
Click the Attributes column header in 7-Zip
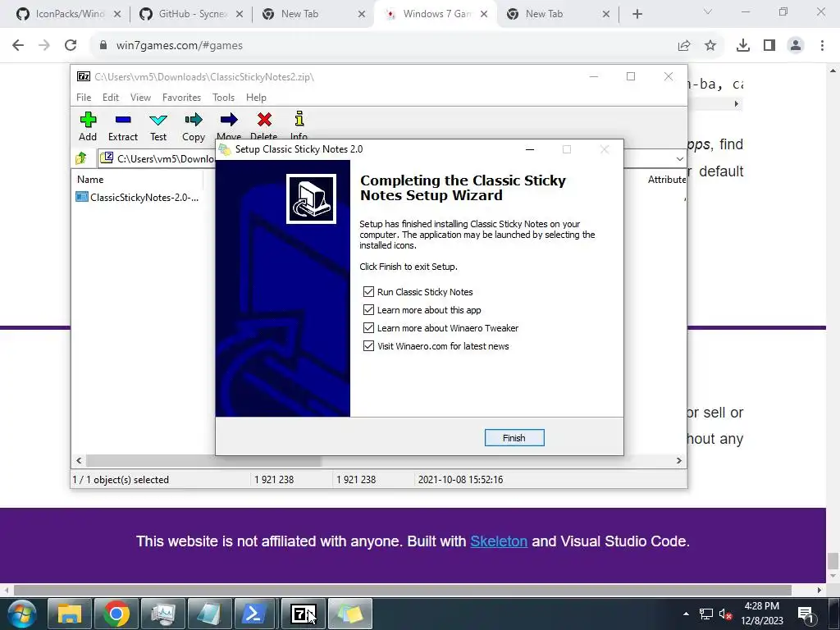pos(666,180)
